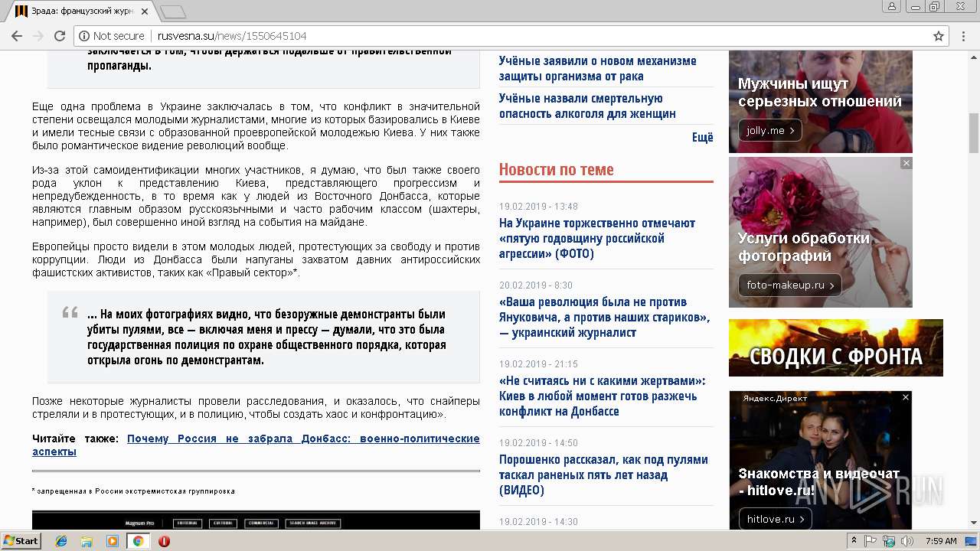Open the Новости по теме heading
The image size is (980, 551).
click(x=557, y=169)
